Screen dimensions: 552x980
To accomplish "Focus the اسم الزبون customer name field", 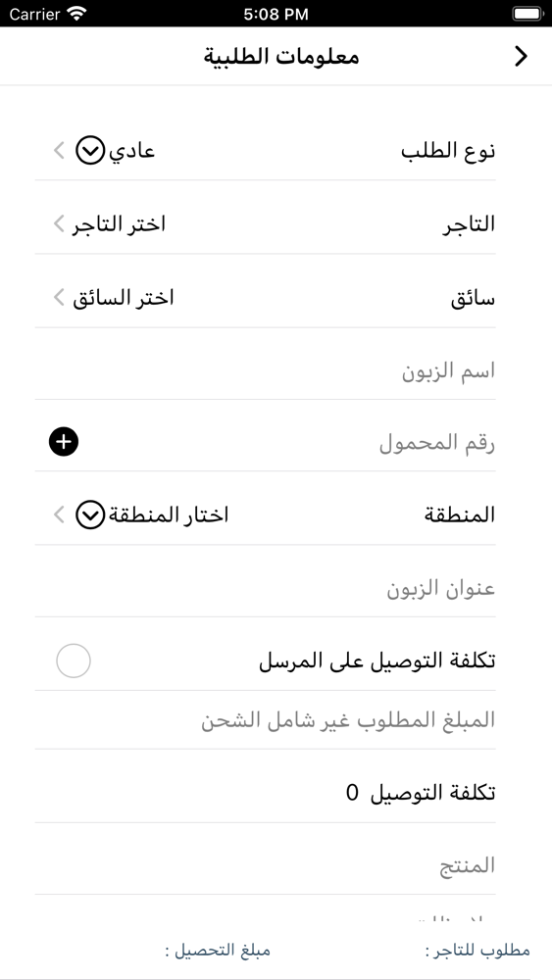I will (x=266, y=371).
